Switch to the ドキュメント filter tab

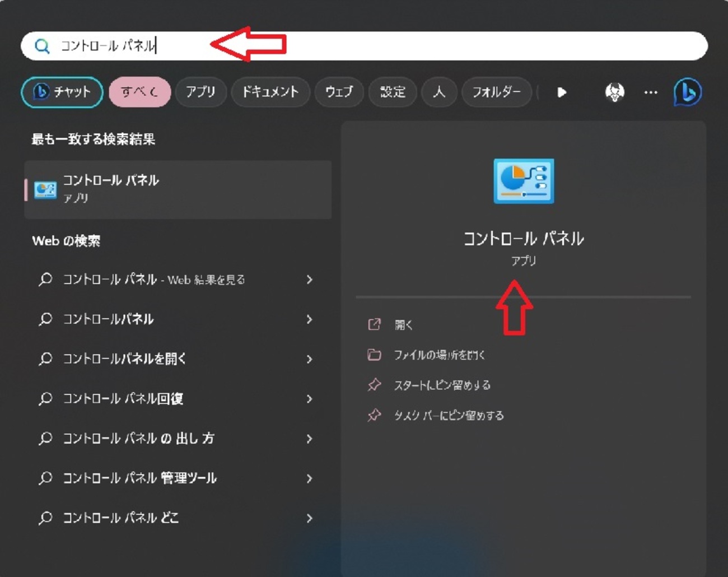click(x=270, y=92)
